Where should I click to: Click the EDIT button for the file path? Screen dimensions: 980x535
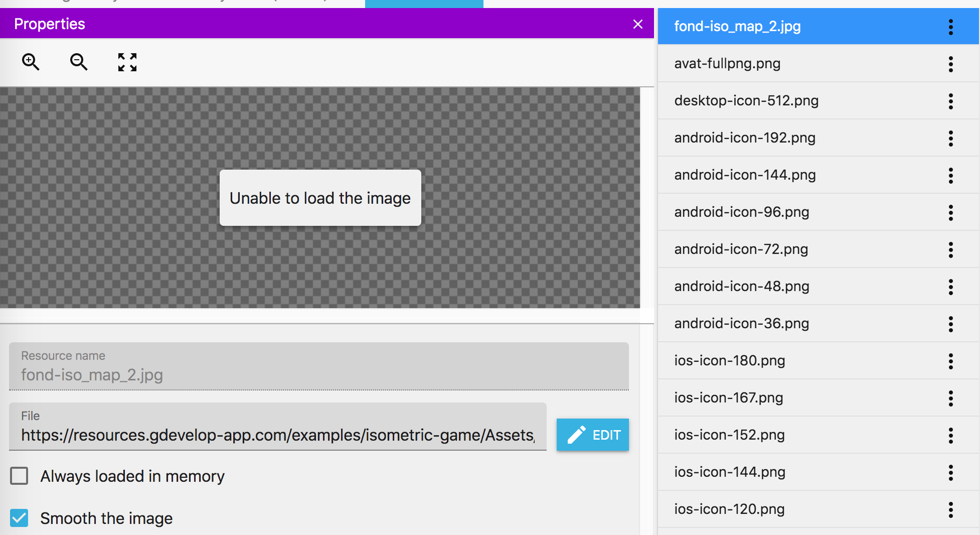point(592,435)
